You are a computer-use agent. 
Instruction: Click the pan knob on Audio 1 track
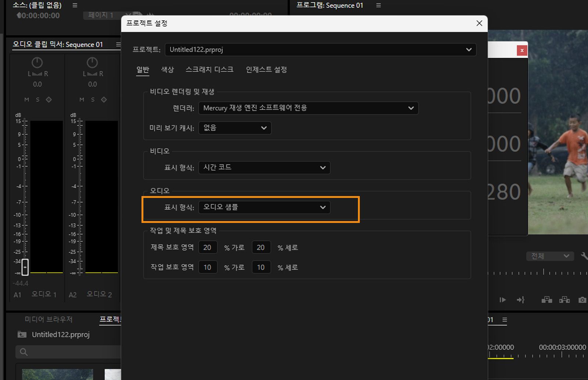point(37,63)
